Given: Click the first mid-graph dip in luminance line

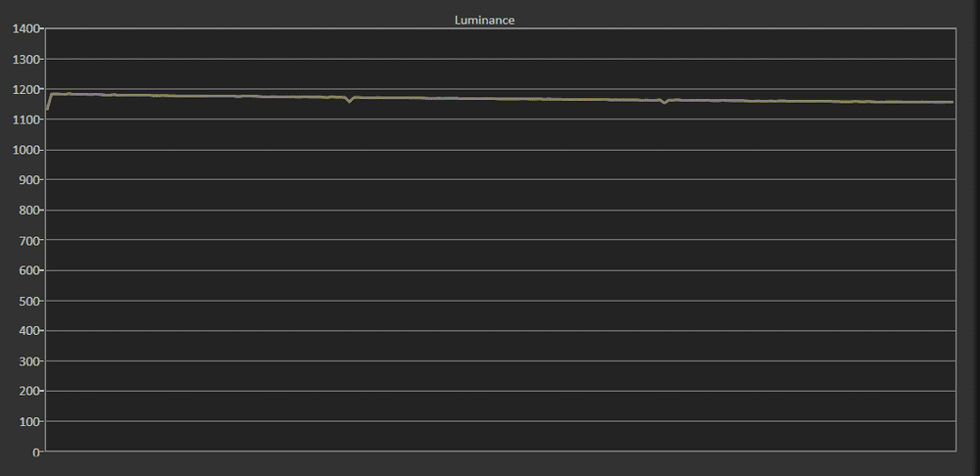Looking at the screenshot, I should 349,101.
